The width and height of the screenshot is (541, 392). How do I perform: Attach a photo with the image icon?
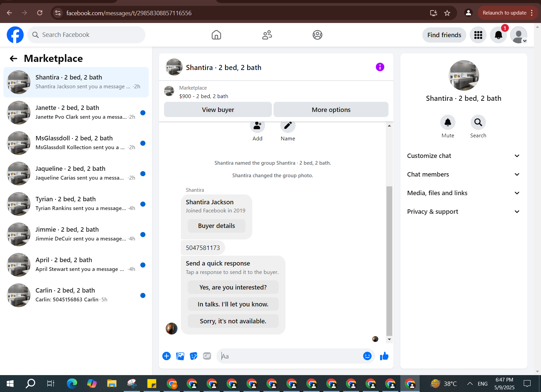point(180,356)
